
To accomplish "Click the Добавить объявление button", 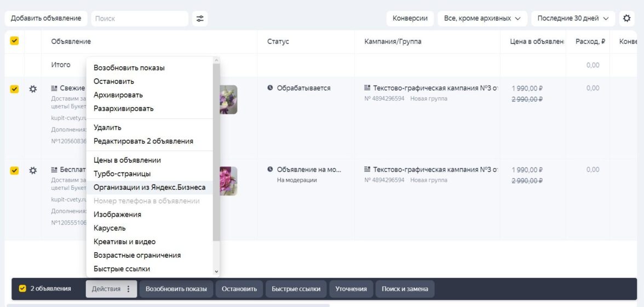I will coord(46,19).
